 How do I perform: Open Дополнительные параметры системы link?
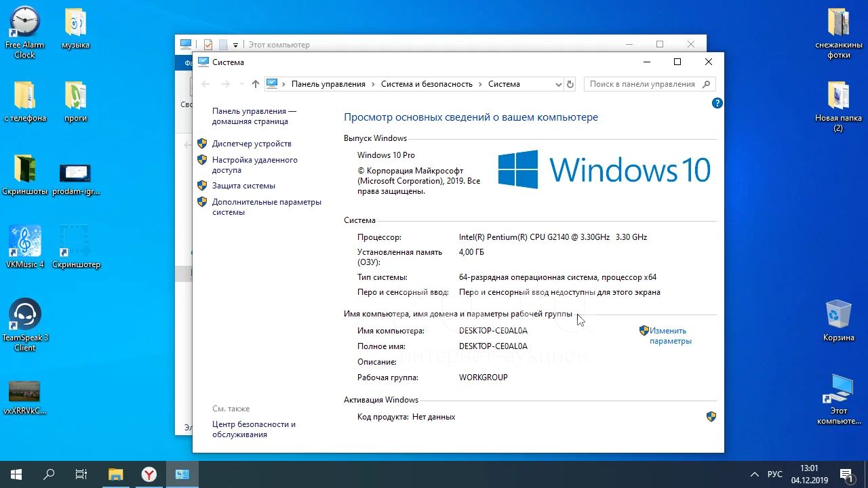click(267, 207)
